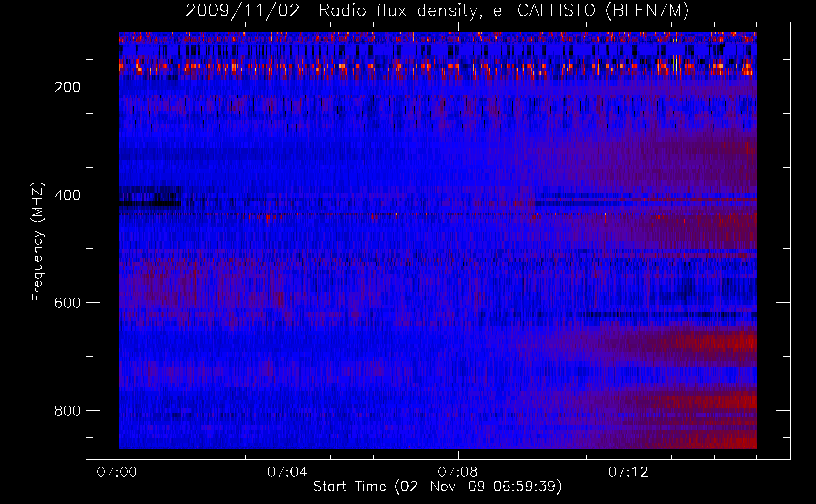
Task: Click the plot title 'Radio flux density, e-CALLISTO (BLEN7M)'
Action: point(503,11)
